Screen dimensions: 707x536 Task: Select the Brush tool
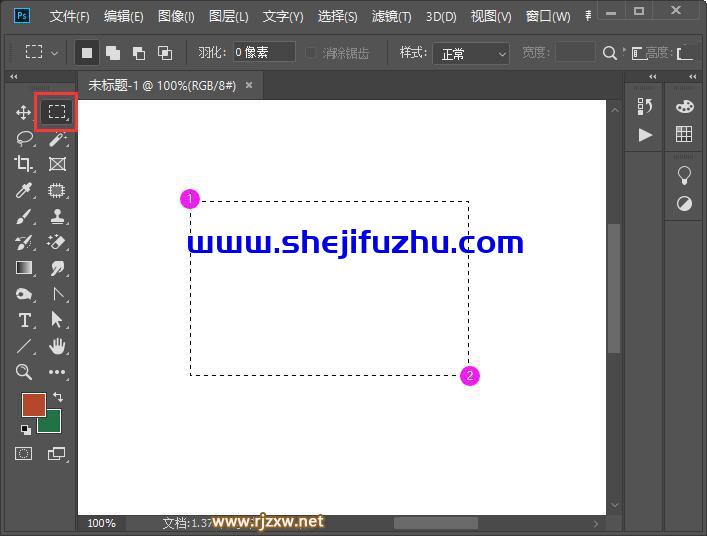(24, 216)
